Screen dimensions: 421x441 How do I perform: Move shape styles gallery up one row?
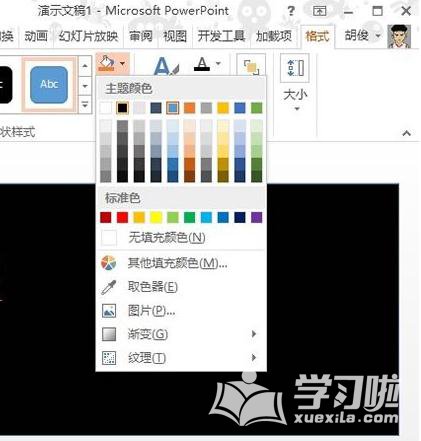tap(85, 66)
